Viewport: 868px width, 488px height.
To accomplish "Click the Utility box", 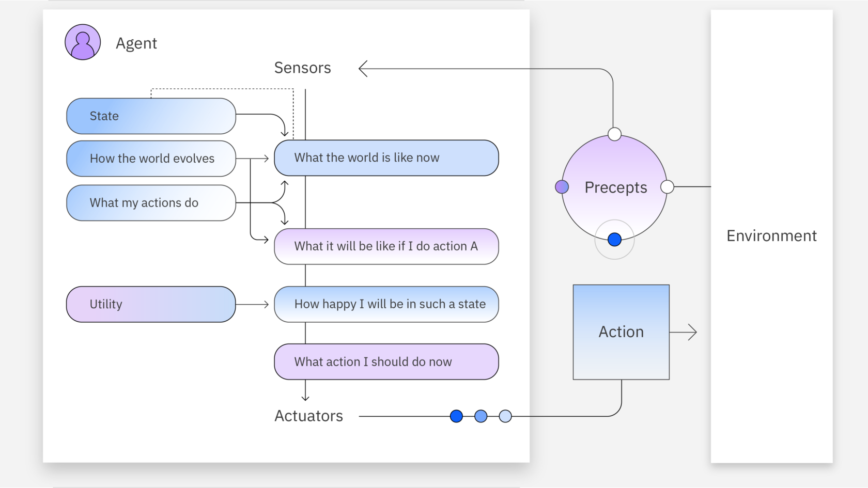I will 151,305.
